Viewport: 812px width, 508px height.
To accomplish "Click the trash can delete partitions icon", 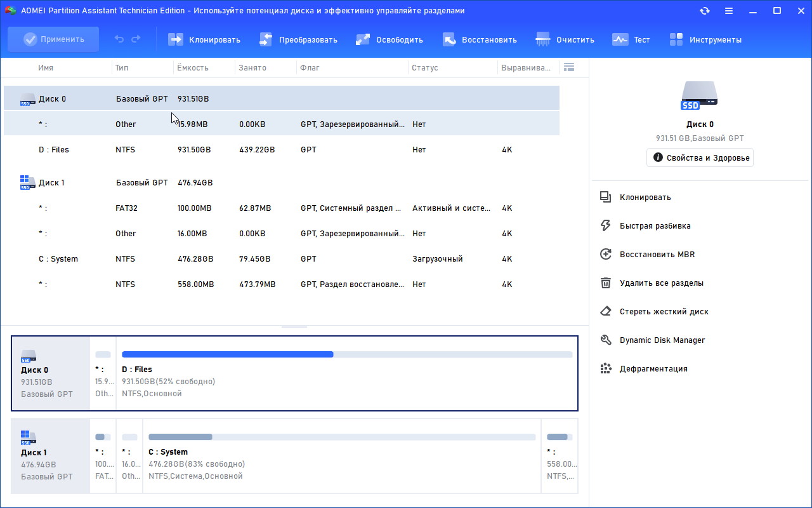I will click(x=606, y=283).
